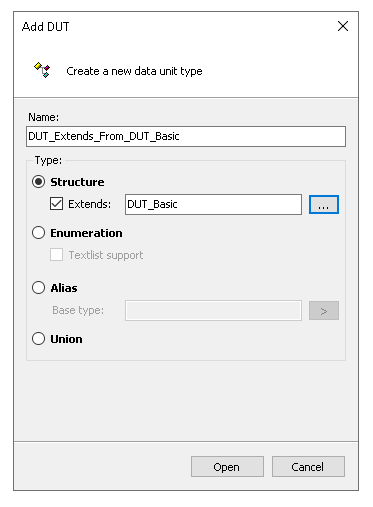Select Union as the type
The width and height of the screenshot is (373, 507).
click(x=39, y=339)
